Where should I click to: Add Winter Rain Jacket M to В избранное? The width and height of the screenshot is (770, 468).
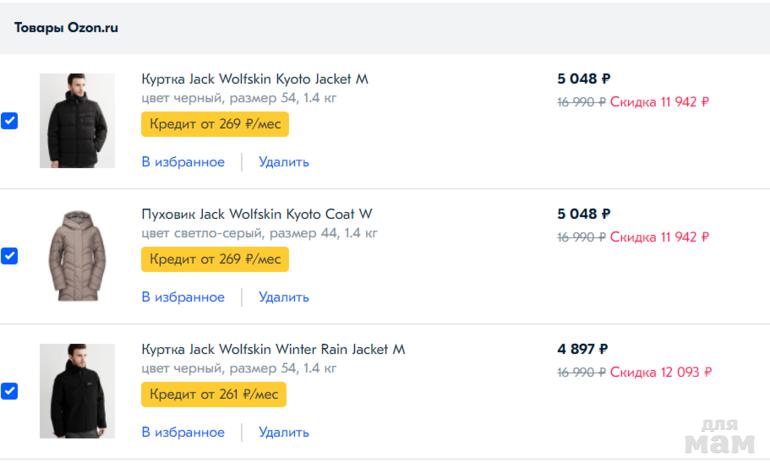click(x=183, y=432)
